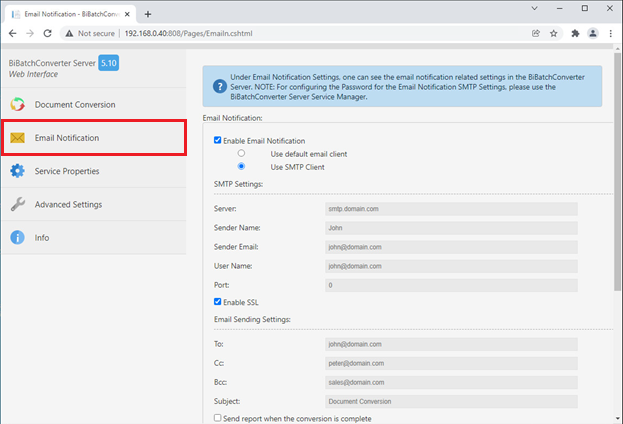Select Use default email client option

click(x=241, y=153)
